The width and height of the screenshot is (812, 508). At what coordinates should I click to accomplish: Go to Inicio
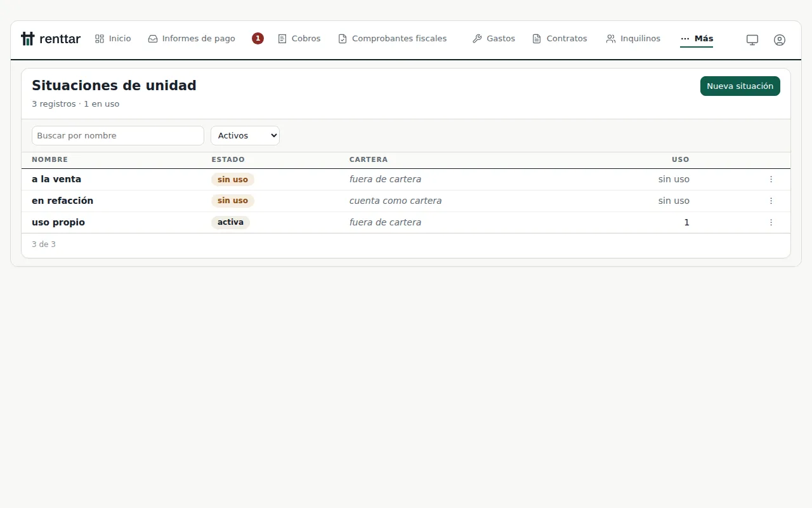pyautogui.click(x=113, y=39)
